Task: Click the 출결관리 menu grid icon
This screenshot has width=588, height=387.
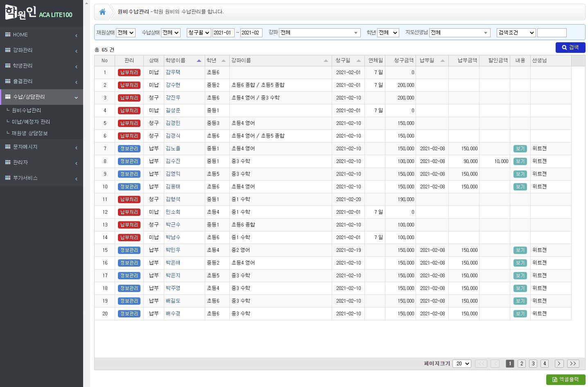Action: pyautogui.click(x=8, y=81)
